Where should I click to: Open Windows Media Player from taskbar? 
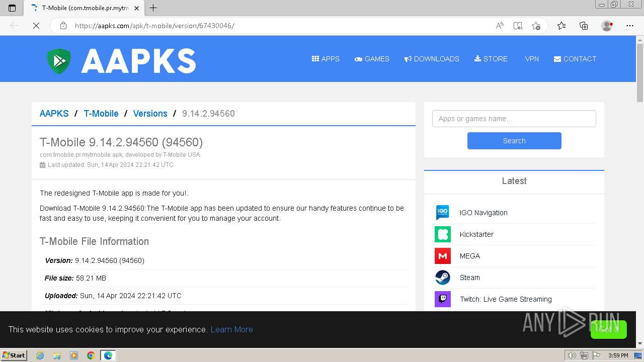click(74, 355)
